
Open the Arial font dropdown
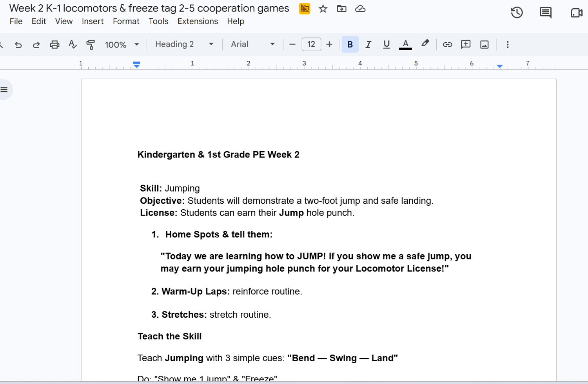(x=253, y=44)
